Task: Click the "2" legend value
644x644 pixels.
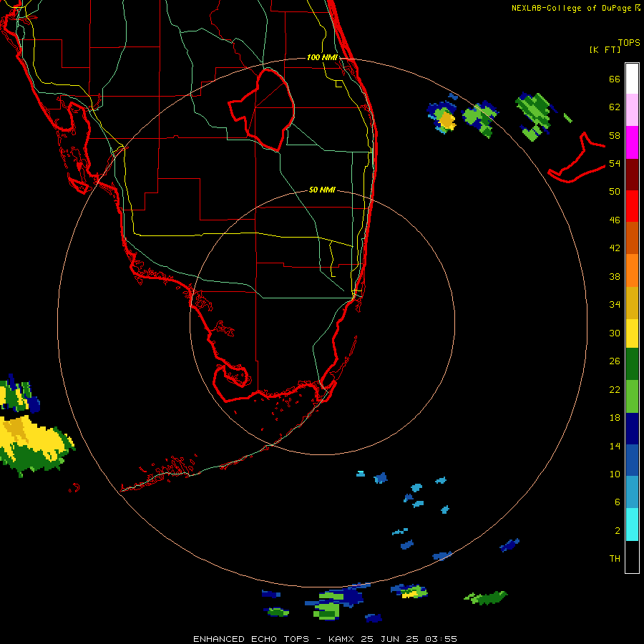Action: tap(618, 531)
